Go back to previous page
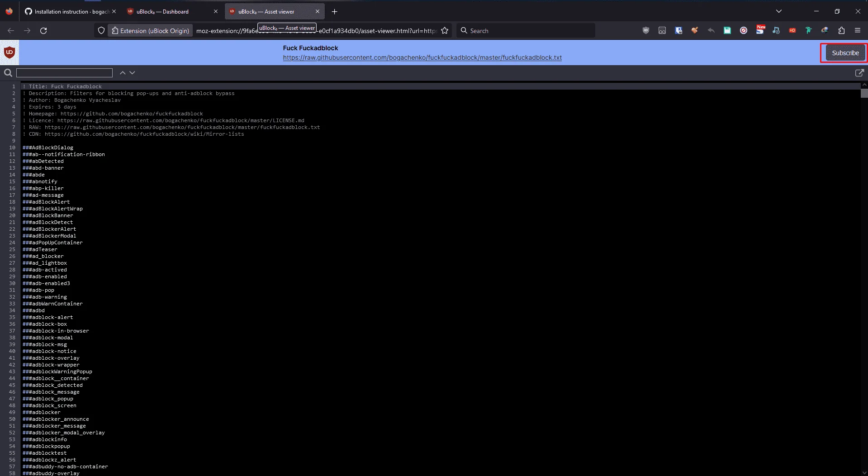The height and width of the screenshot is (476, 868). pos(11,30)
